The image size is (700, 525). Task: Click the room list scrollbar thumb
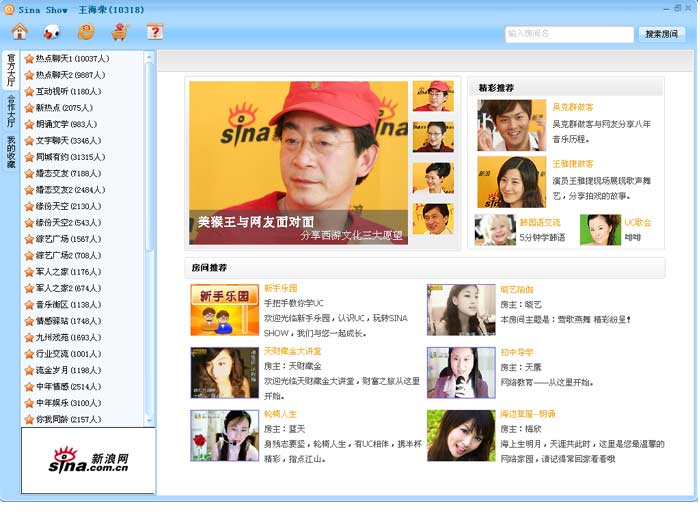[149, 156]
